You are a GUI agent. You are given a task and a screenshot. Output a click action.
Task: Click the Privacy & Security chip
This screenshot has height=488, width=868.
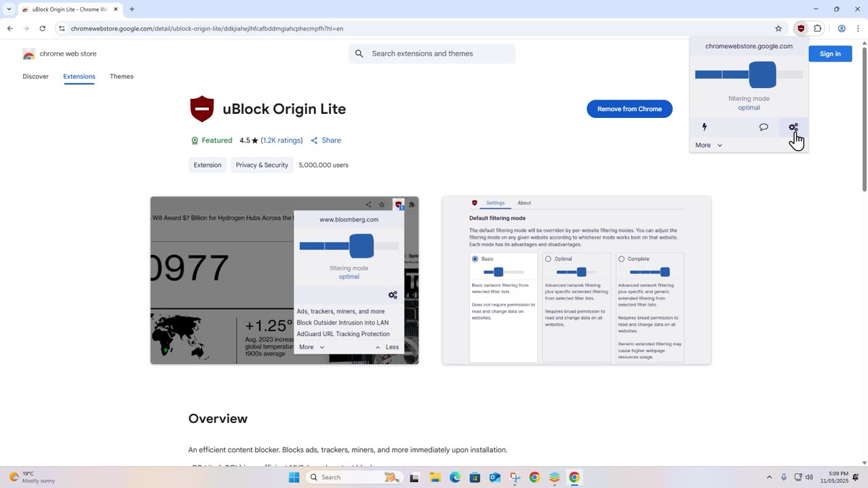[x=262, y=165]
